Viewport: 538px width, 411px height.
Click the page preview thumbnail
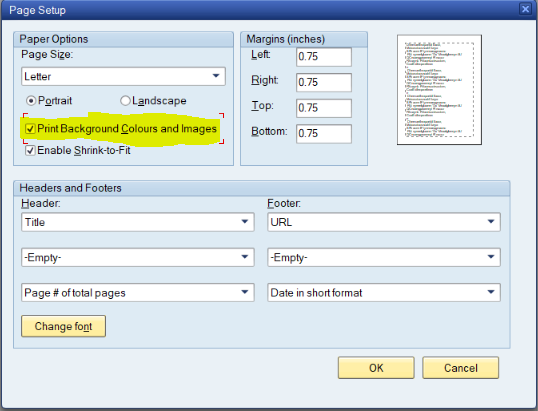coord(439,90)
